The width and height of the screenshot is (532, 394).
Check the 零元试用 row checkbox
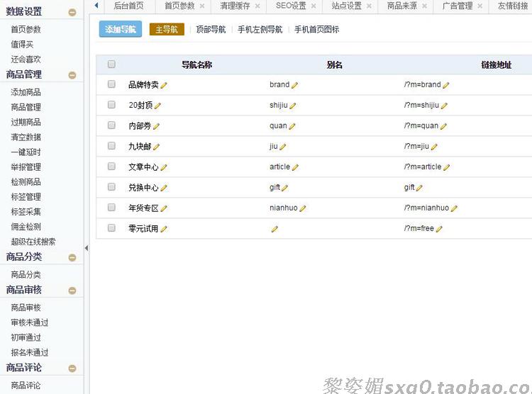(111, 228)
